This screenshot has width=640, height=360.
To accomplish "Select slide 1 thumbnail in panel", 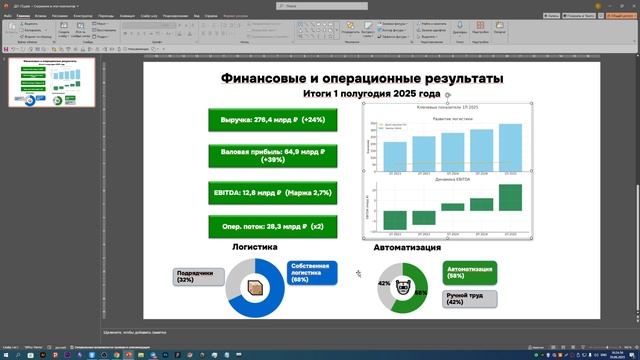I will [x=51, y=82].
